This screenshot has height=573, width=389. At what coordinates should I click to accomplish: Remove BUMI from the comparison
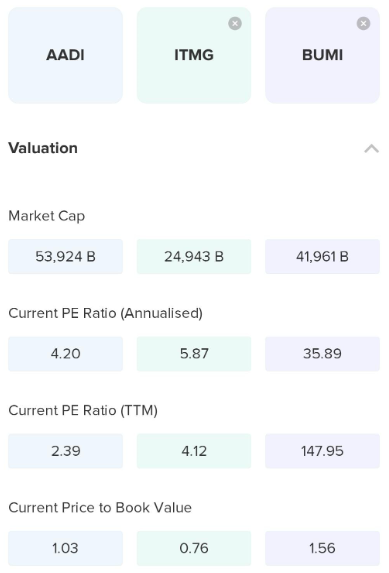363,24
